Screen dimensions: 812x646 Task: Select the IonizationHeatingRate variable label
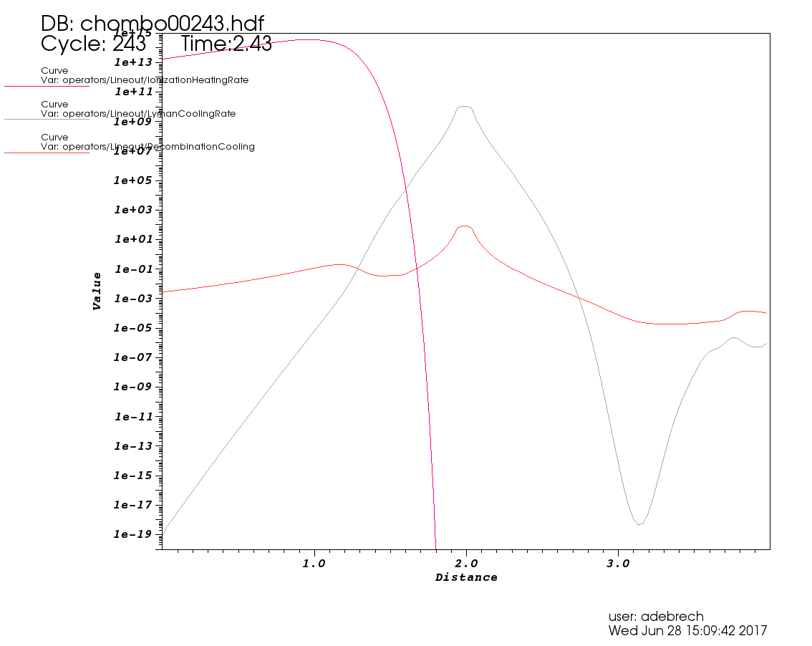145,80
